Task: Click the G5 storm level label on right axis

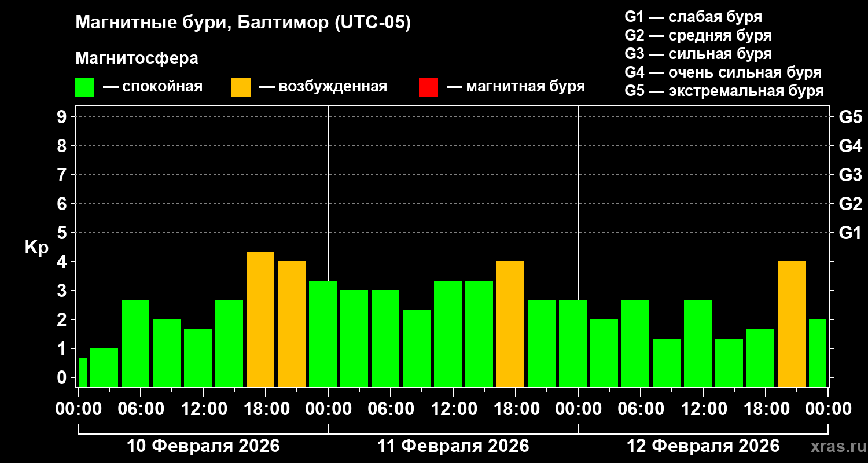Action: (x=850, y=117)
